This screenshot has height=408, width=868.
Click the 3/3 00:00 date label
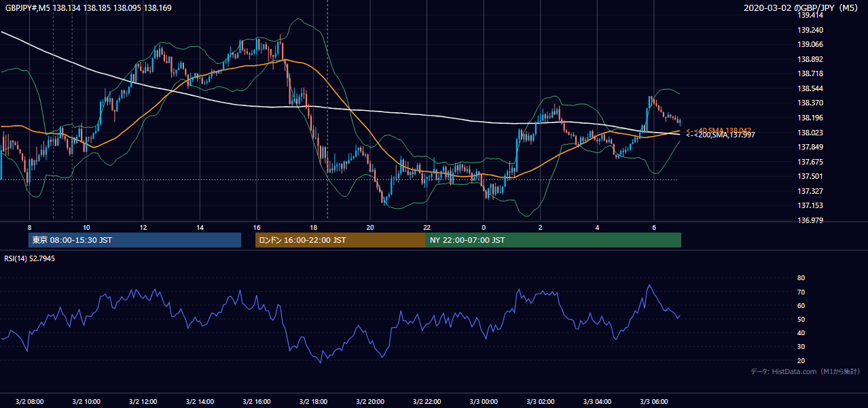click(484, 402)
